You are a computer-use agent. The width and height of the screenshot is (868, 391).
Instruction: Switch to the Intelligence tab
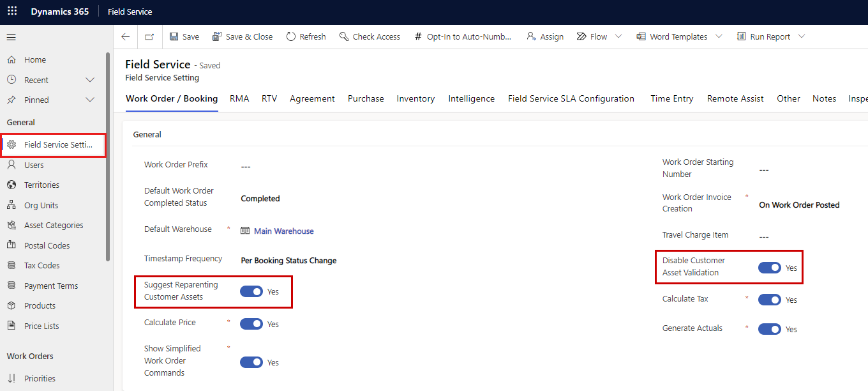click(x=471, y=98)
